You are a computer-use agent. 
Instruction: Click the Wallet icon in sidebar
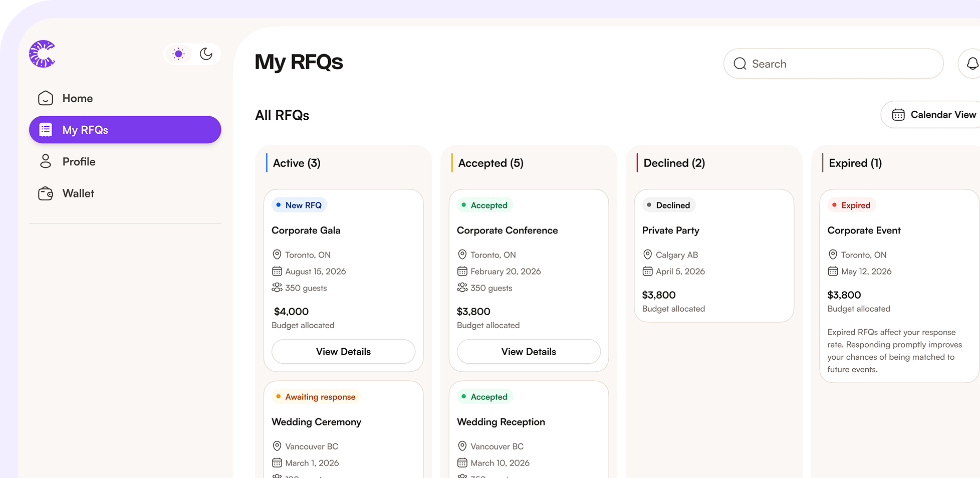pos(46,193)
